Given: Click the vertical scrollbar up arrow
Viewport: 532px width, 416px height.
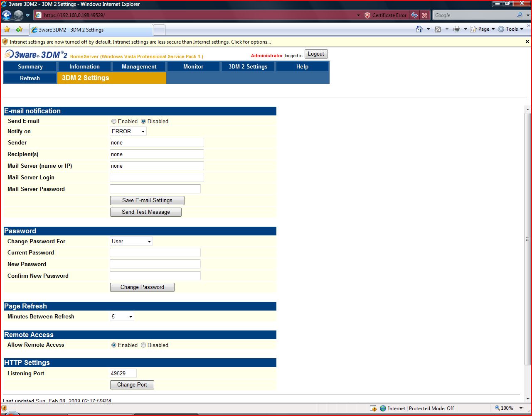Looking at the screenshot, I should click(x=528, y=109).
